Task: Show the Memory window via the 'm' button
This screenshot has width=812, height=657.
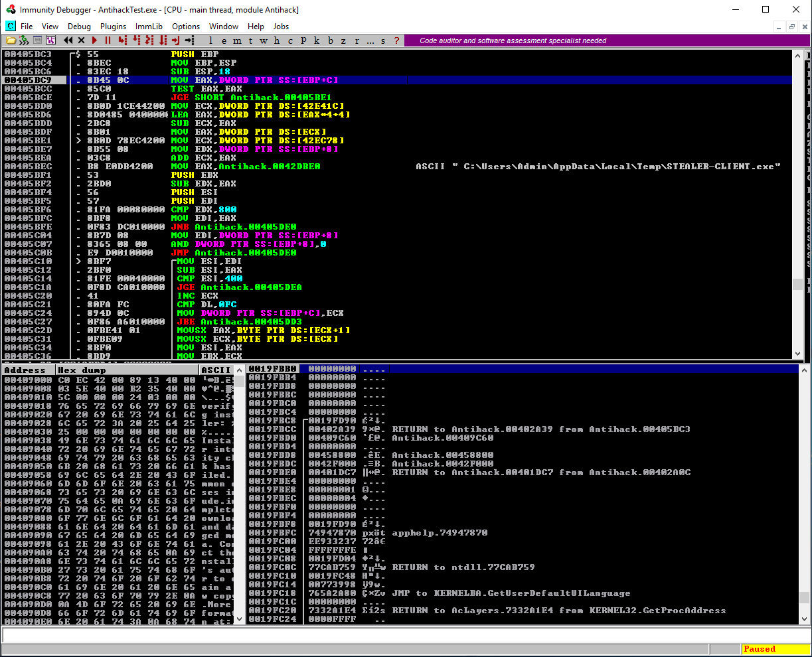Action: (238, 40)
